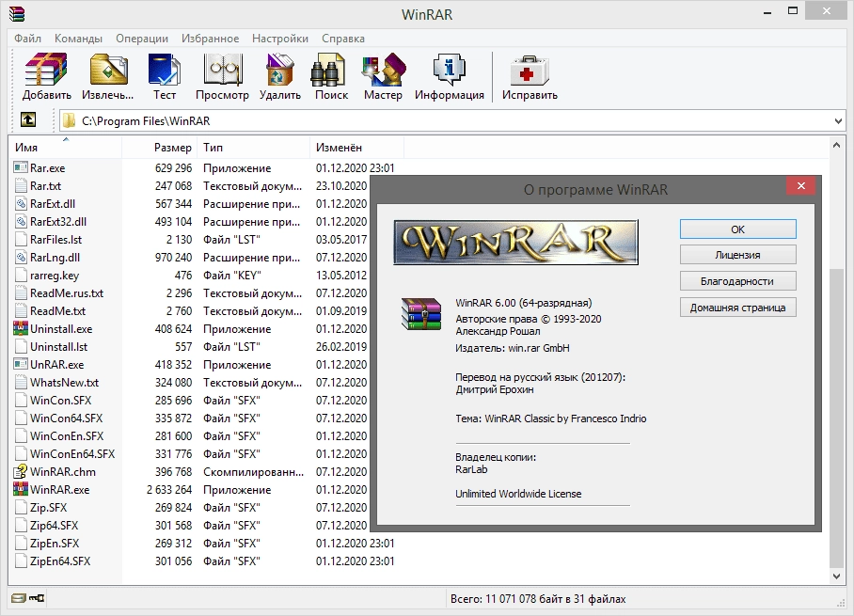
Task: Click the drive icon in status bar
Action: [19, 598]
